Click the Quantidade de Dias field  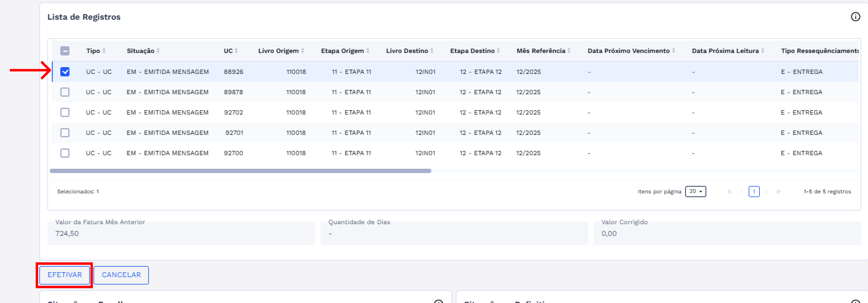(454, 233)
